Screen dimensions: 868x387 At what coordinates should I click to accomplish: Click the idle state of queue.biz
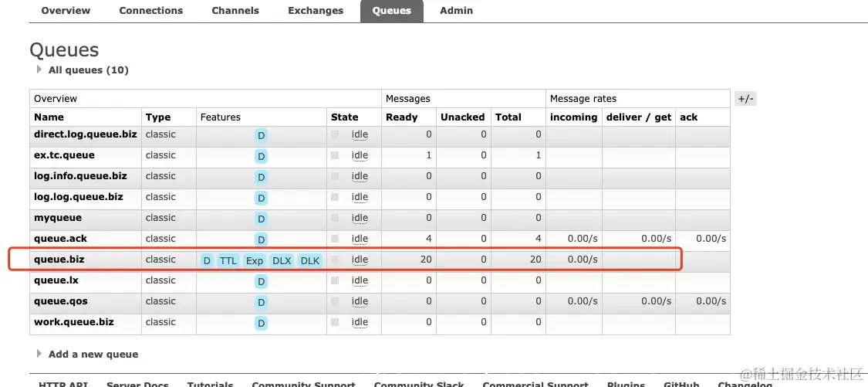tap(360, 260)
